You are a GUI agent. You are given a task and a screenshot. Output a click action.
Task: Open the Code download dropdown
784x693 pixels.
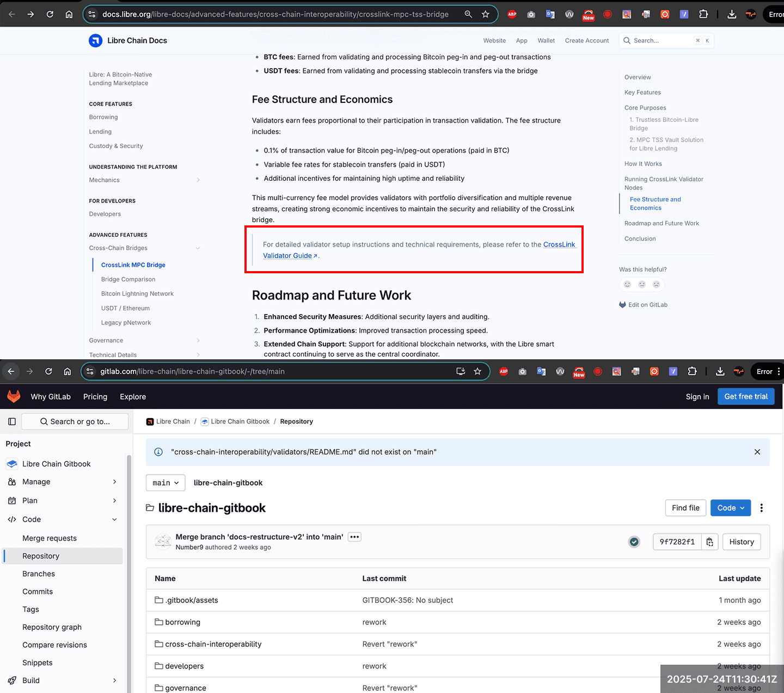731,507
